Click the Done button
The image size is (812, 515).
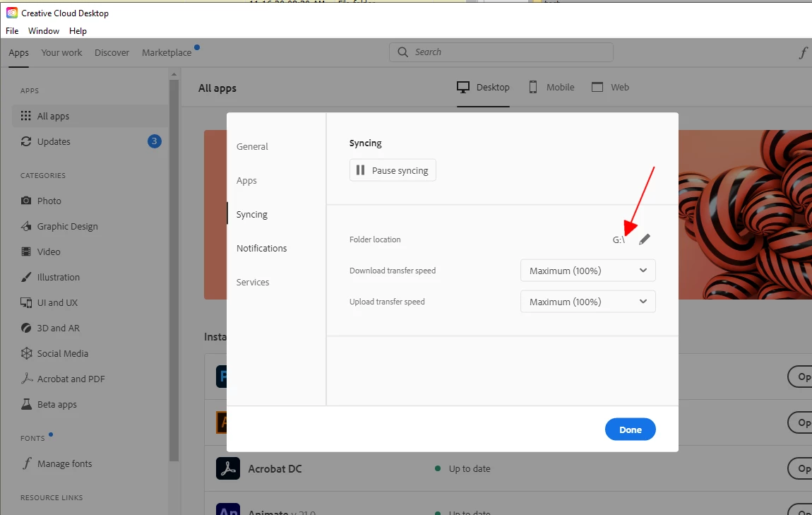(631, 430)
